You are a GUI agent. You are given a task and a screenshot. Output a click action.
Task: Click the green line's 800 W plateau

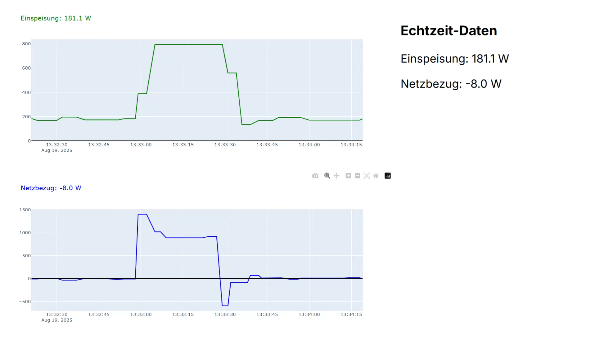coord(188,44)
